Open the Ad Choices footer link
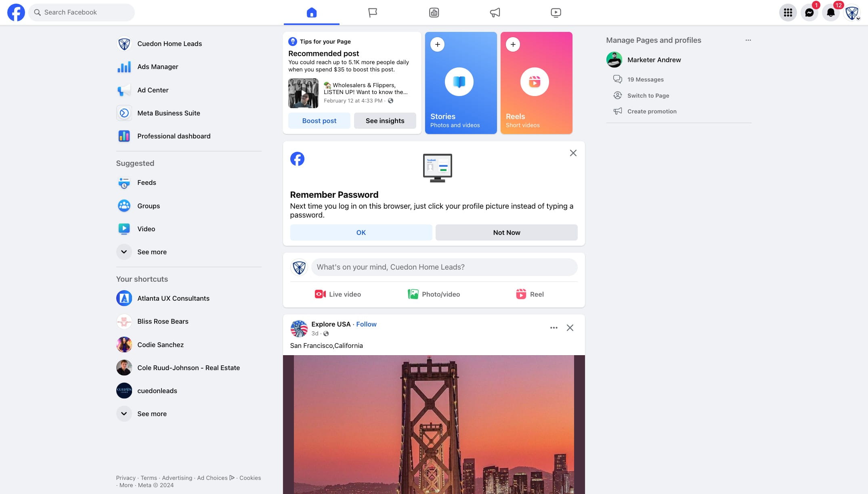Image resolution: width=868 pixels, height=494 pixels. click(x=216, y=478)
